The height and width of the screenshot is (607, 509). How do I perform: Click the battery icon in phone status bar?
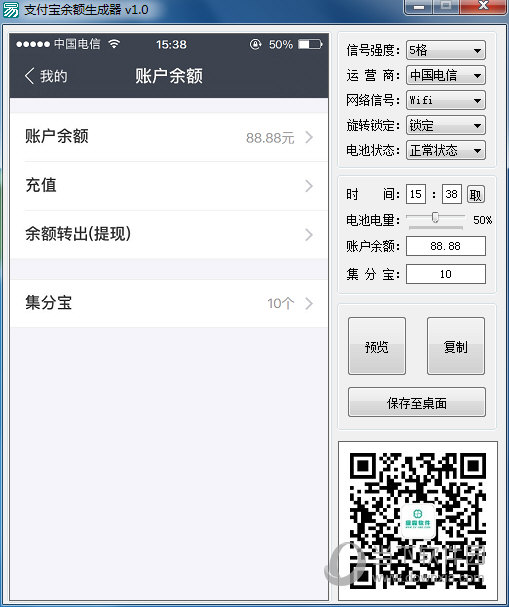pos(310,44)
